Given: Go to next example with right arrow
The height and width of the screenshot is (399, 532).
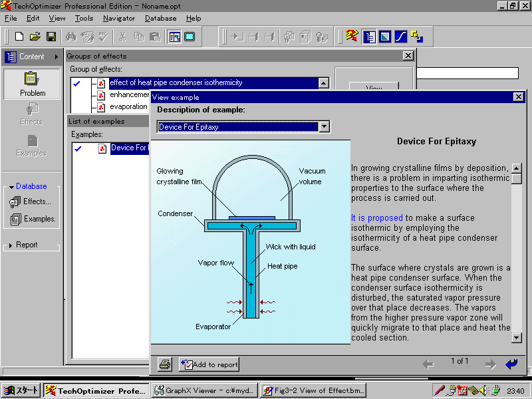Looking at the screenshot, I should (x=490, y=364).
